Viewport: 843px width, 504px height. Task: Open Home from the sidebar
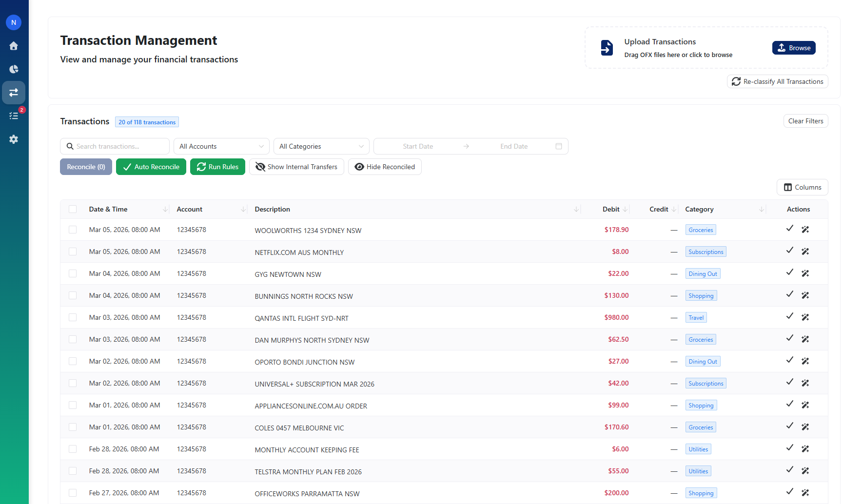[x=13, y=45]
